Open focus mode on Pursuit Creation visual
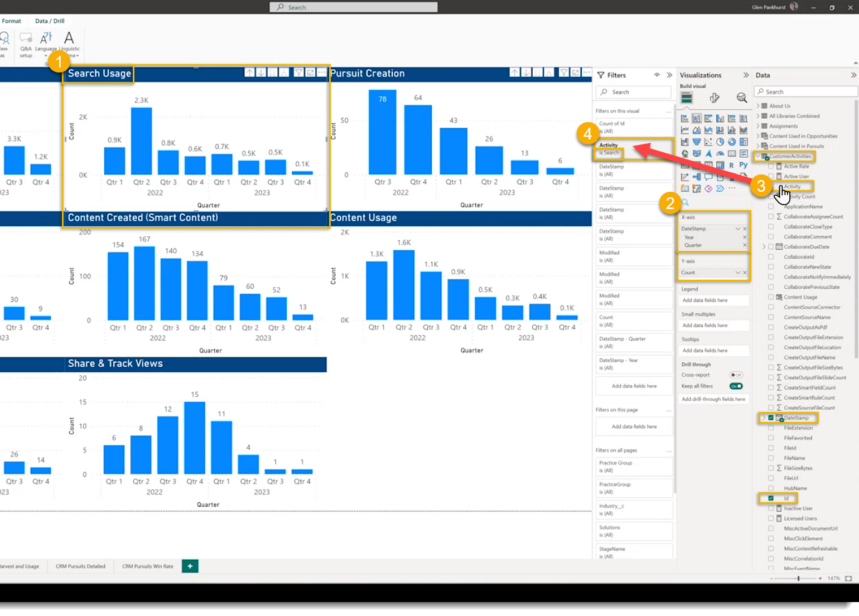The width and height of the screenshot is (859, 616). point(575,73)
